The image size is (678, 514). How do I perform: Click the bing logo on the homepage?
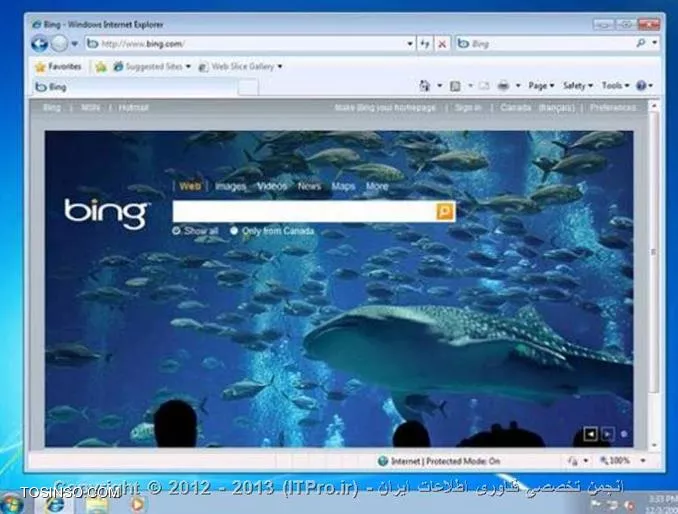click(106, 213)
